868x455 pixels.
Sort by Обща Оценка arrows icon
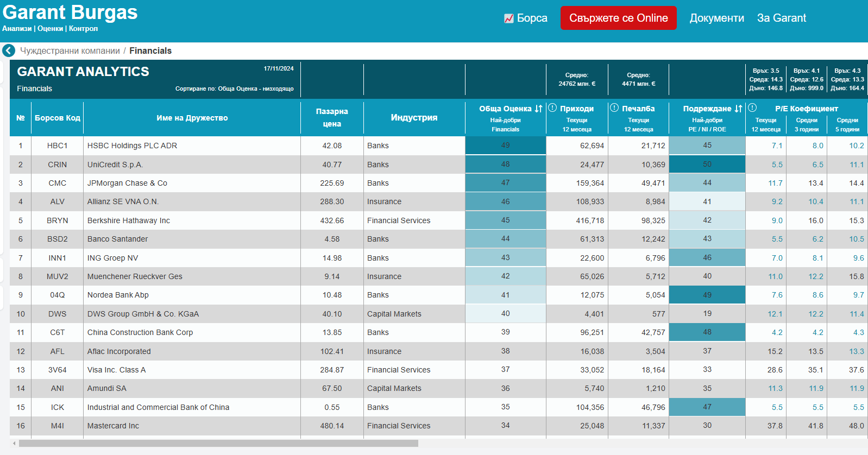[538, 109]
